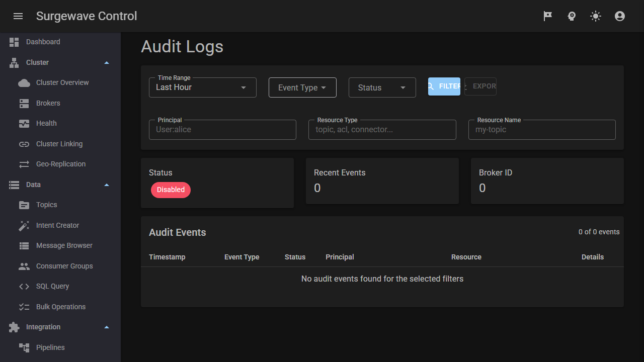
Task: Navigate to Message Browser
Action: pyautogui.click(x=60, y=246)
